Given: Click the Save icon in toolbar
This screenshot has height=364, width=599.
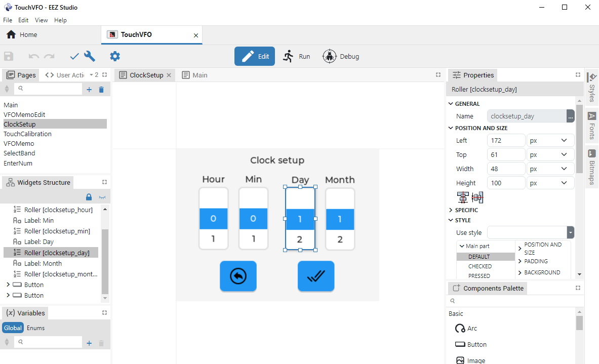Looking at the screenshot, I should 9,56.
